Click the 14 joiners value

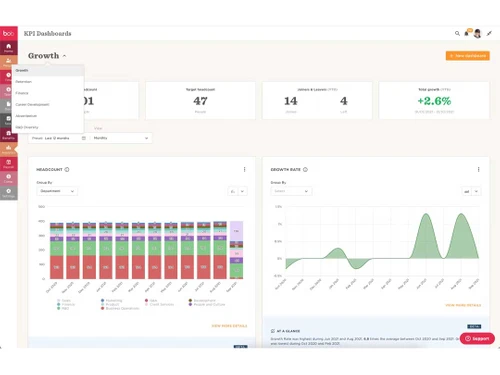(291, 101)
